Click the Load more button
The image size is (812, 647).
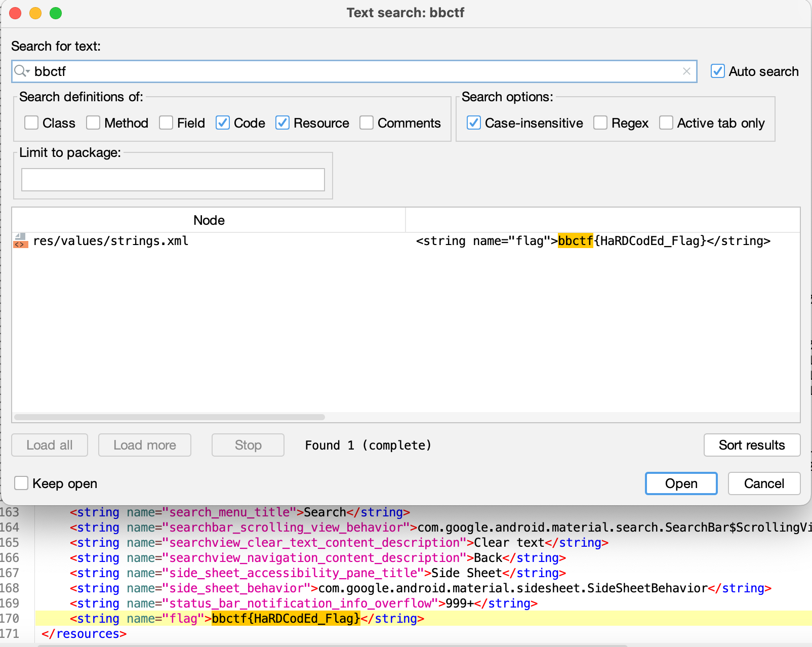click(x=145, y=445)
